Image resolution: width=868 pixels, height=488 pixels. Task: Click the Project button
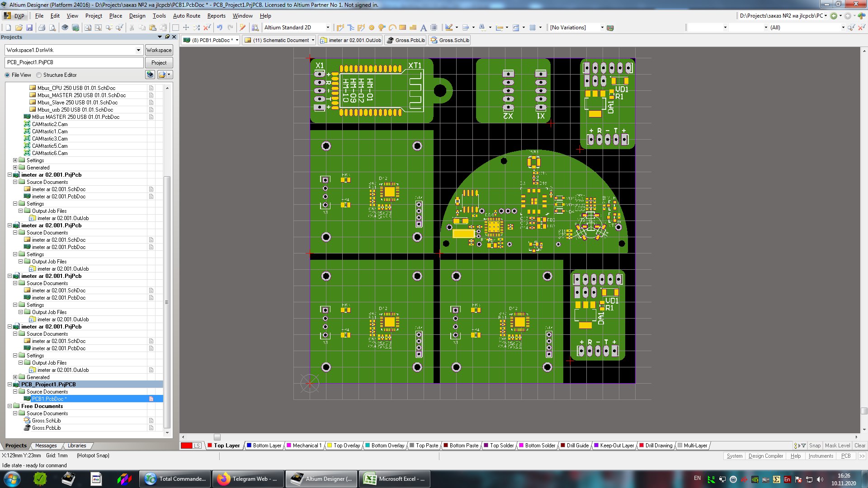(159, 63)
